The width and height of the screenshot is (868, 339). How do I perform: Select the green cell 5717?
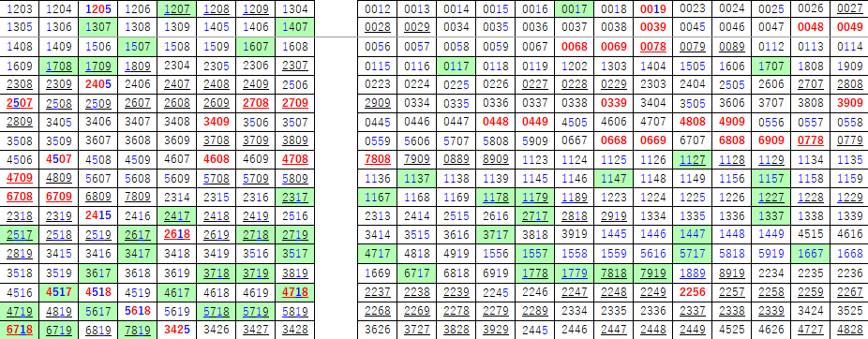click(x=692, y=254)
